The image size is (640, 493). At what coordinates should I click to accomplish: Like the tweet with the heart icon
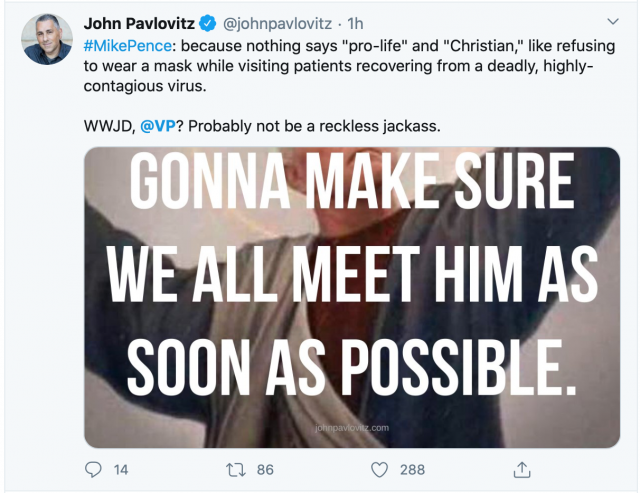(379, 469)
